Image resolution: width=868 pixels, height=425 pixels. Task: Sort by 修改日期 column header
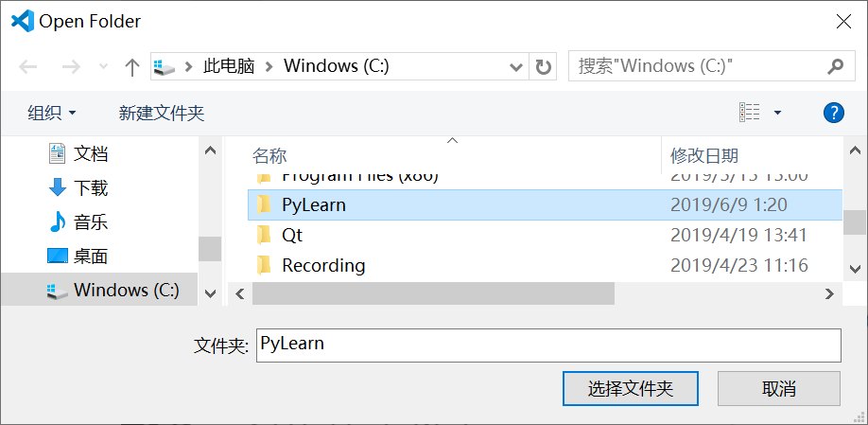coord(704,155)
